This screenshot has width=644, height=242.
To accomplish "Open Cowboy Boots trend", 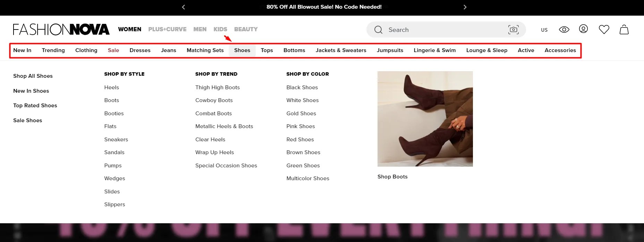I will pyautogui.click(x=214, y=100).
